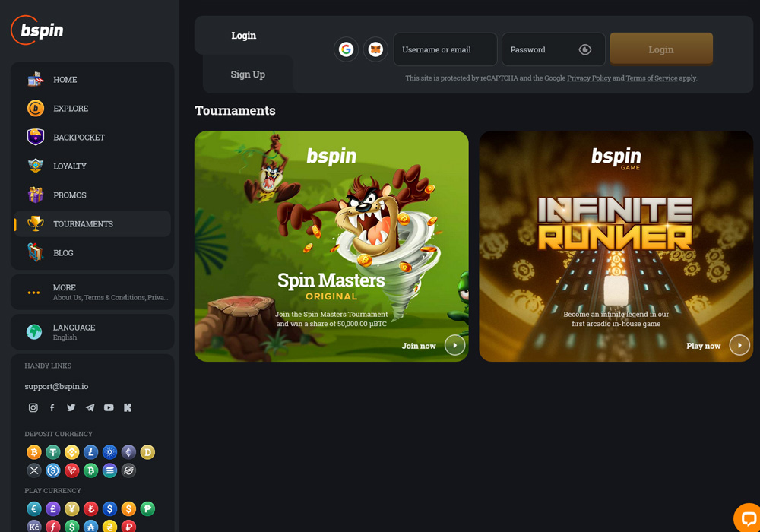The height and width of the screenshot is (532, 760).
Task: Open the Terms of Service link
Action: [x=651, y=78]
